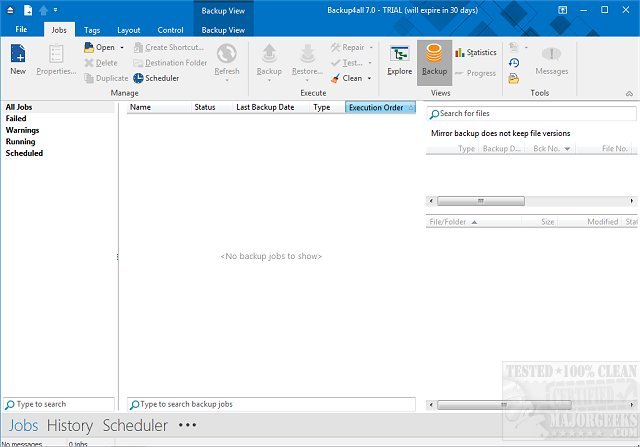Click the Type to search backup jobs field
This screenshot has height=447, width=640.
point(271,404)
